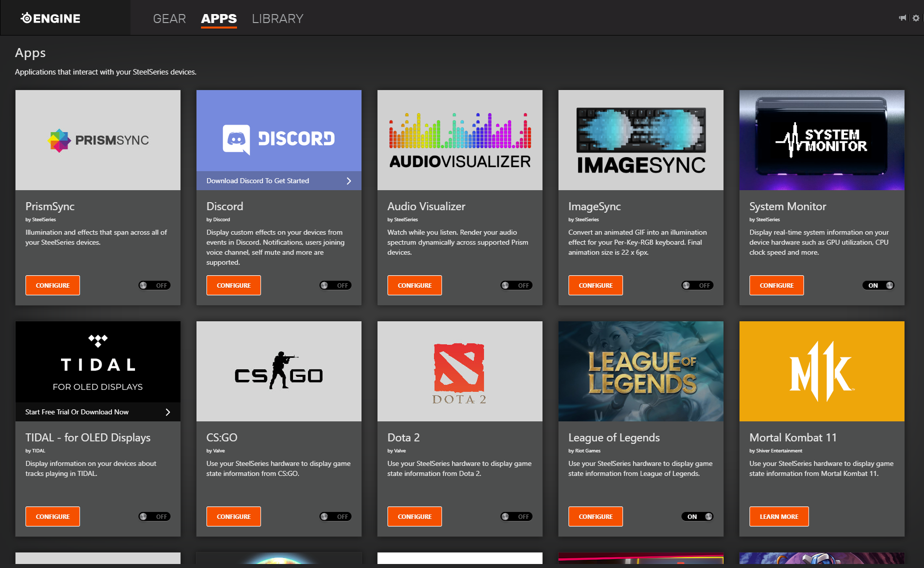Click the Mortal Kombat 11 logo
Image resolution: width=924 pixels, height=568 pixels.
pyautogui.click(x=821, y=371)
